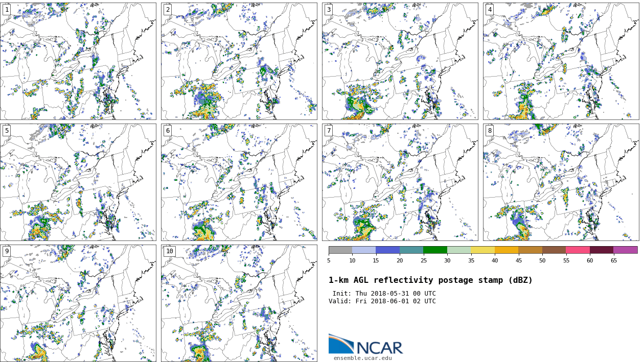Select the blue 15–20 dBZ swatch
Screen dimensions: 644x362
(387, 250)
